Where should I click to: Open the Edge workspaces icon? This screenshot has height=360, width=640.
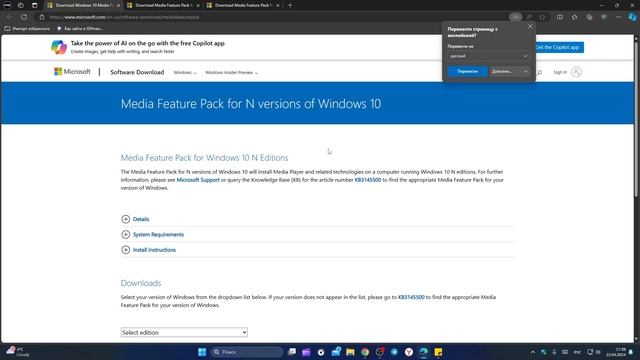21,5
